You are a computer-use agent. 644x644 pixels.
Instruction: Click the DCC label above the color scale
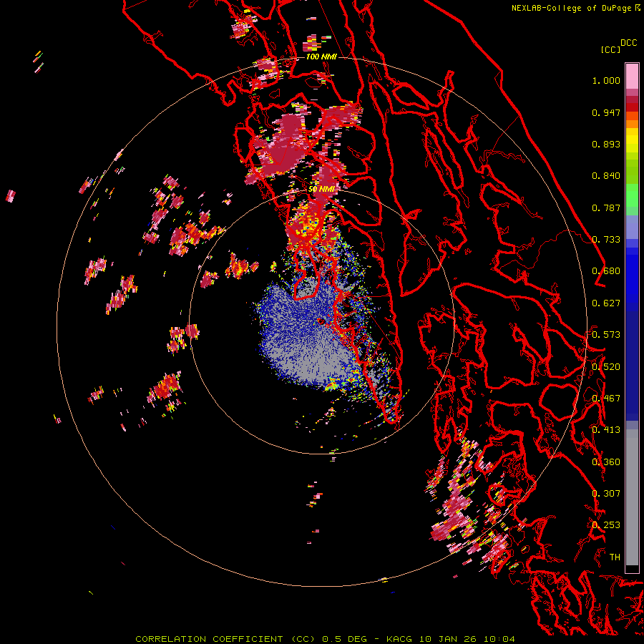(628, 43)
